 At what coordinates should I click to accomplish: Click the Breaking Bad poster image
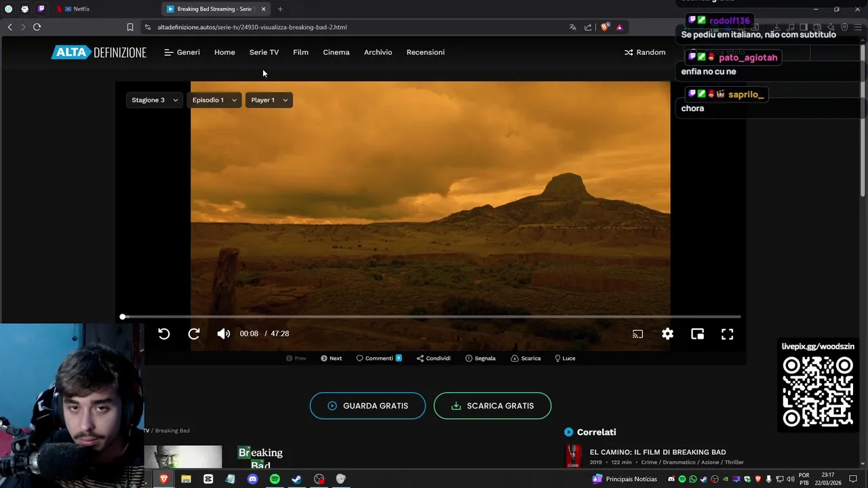[x=183, y=457]
